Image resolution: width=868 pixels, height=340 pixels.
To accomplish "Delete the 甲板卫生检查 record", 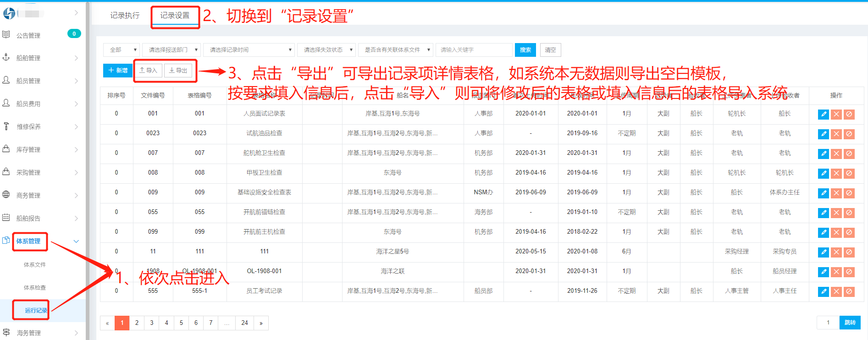I will point(836,173).
